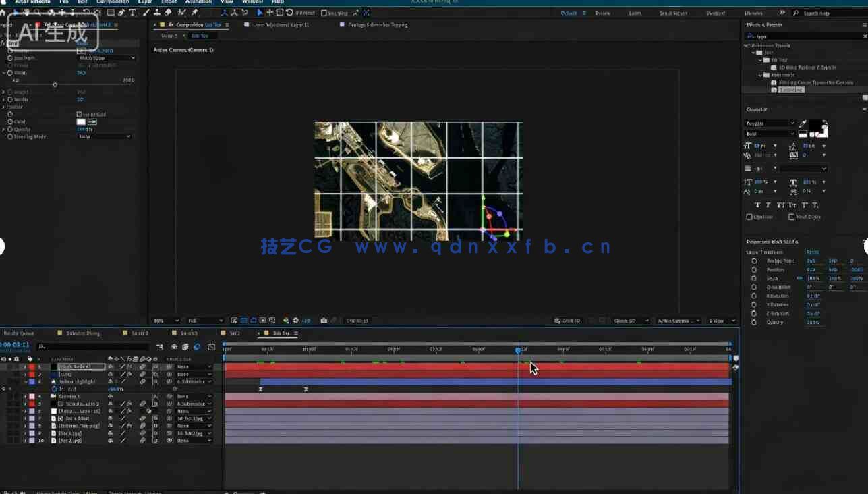The height and width of the screenshot is (494, 868).
Task: Open the Blending Mode dropdown
Action: (x=105, y=137)
